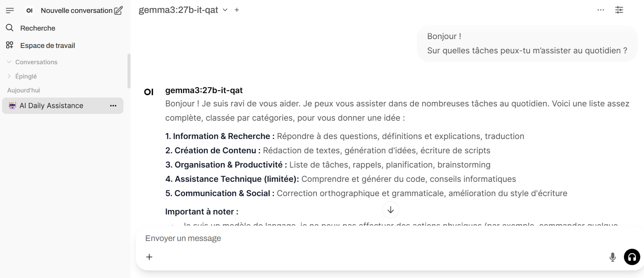Screen dimensions: 644x278
Task: Open the AI Daily Assistance options menu
Action: pos(113,106)
